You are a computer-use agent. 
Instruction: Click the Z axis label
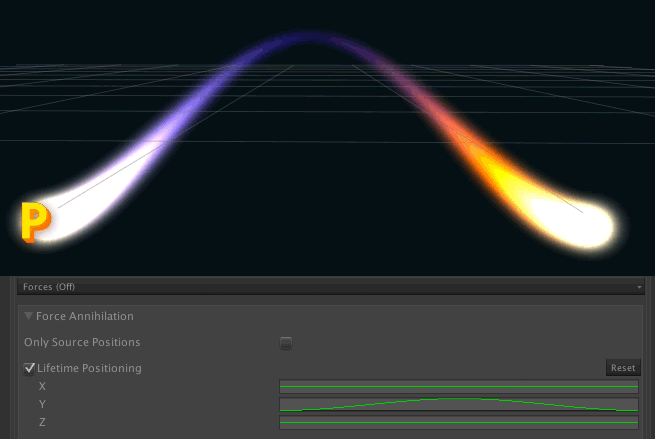pos(42,422)
